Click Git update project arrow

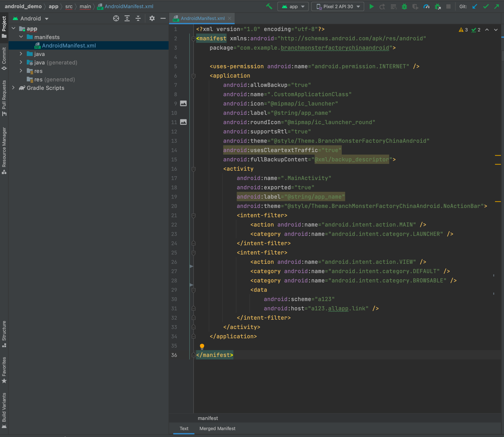(x=475, y=6)
